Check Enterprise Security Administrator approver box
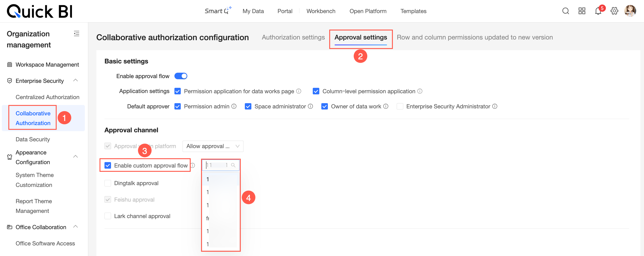The height and width of the screenshot is (256, 644). 400,106
